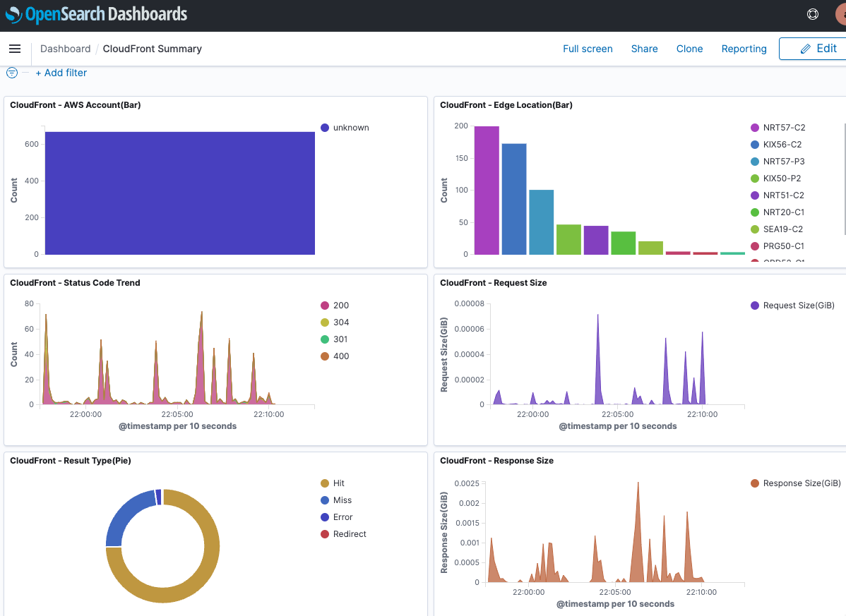Click the CloudFront Summary breadcrumb
This screenshot has width=846, height=616.
(x=152, y=49)
